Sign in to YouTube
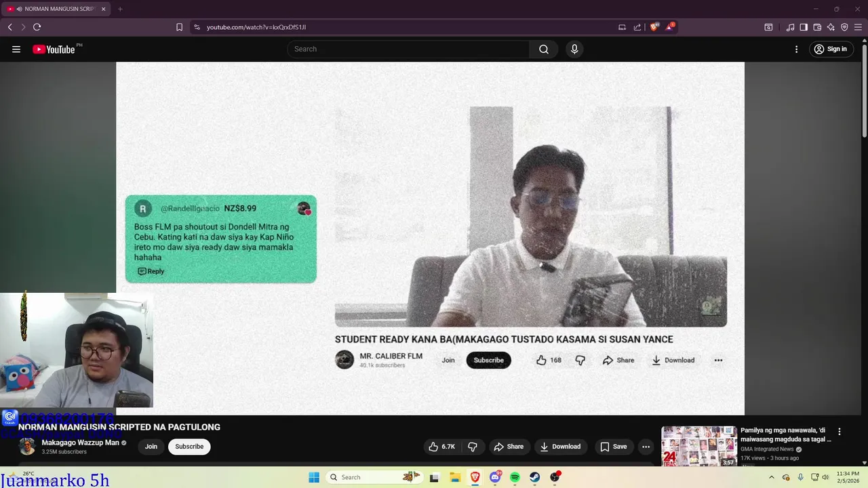Image resolution: width=868 pixels, height=488 pixels. pyautogui.click(x=831, y=49)
